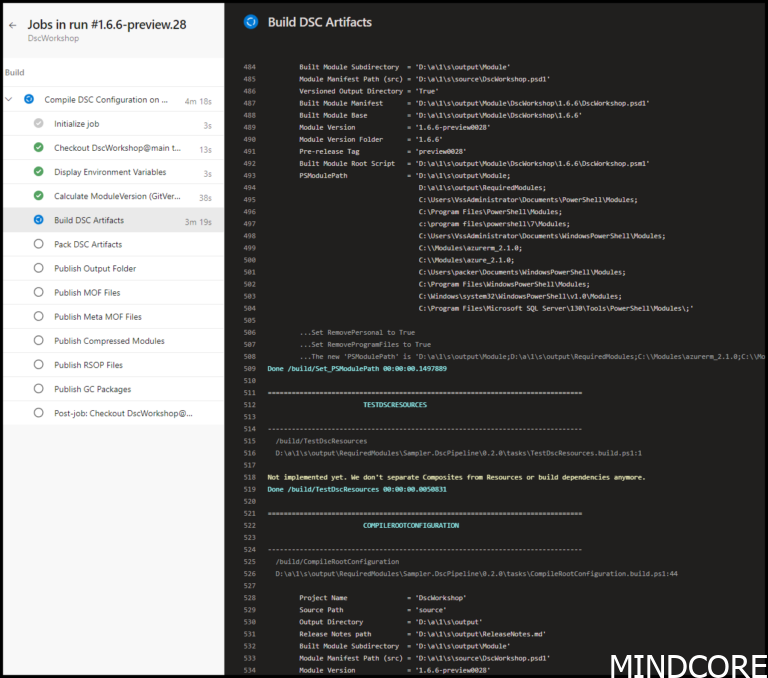Image resolution: width=768 pixels, height=678 pixels.
Task: Click the Build DSC Artifacts log title
Action: pos(319,21)
